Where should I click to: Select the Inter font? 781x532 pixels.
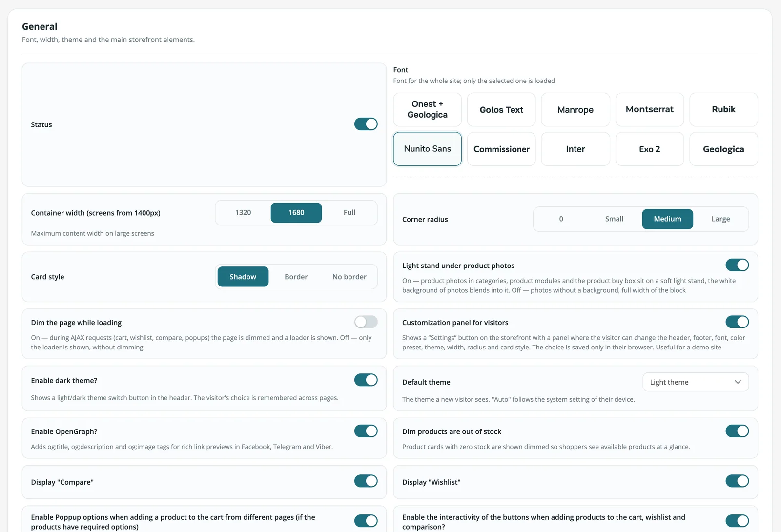(575, 149)
